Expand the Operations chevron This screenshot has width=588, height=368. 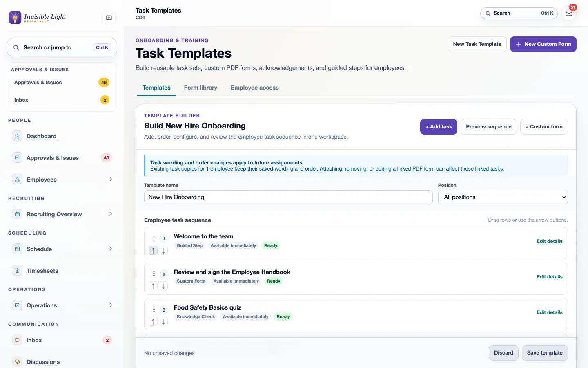point(111,305)
